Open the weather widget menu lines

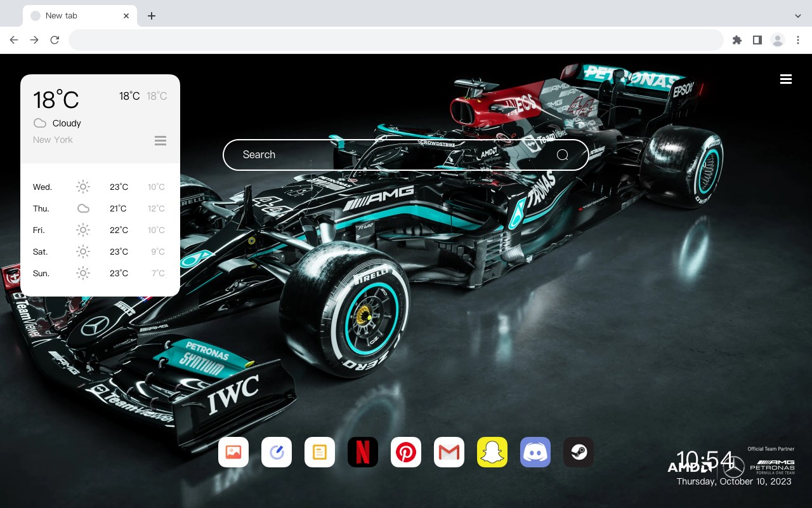tap(160, 140)
